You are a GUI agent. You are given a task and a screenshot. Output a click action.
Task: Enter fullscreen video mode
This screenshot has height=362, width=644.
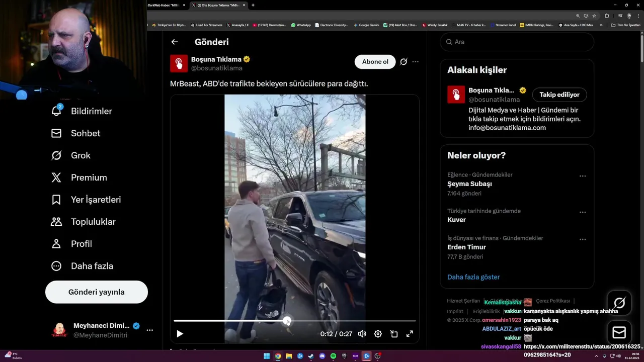tap(410, 334)
